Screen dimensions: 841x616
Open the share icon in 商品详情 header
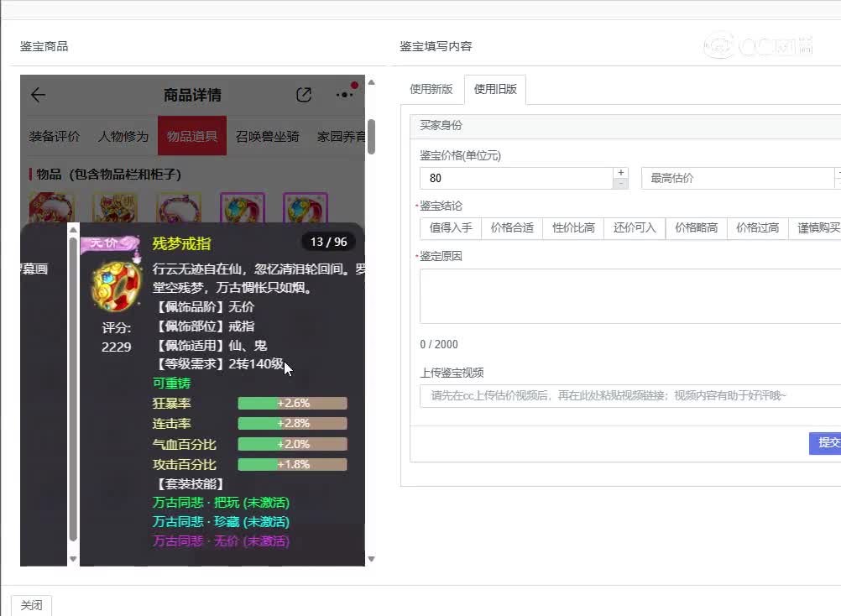pyautogui.click(x=304, y=95)
